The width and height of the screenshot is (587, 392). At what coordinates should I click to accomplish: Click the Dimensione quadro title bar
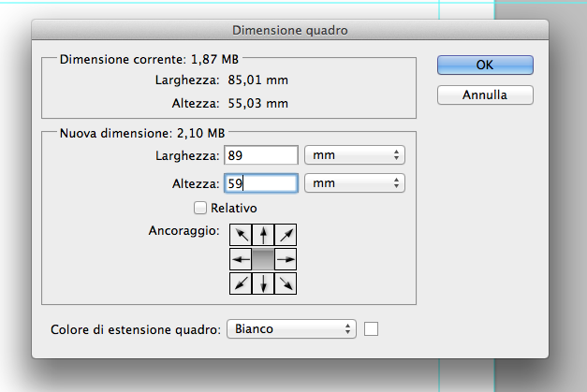tap(290, 31)
